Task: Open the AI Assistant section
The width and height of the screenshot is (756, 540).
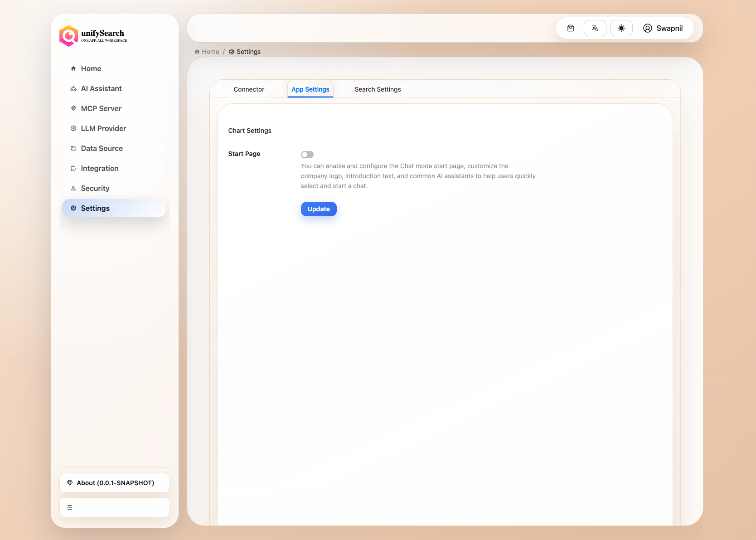Action: pos(101,88)
